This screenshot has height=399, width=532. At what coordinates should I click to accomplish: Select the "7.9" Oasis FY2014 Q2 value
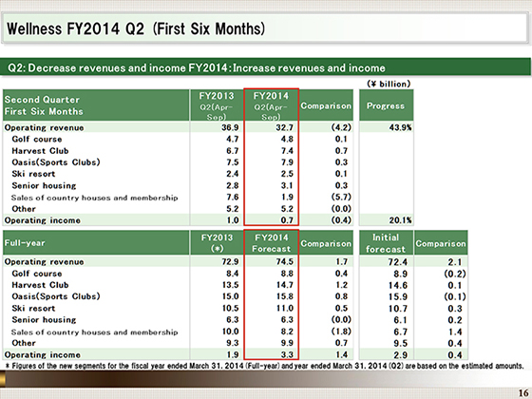tap(287, 162)
